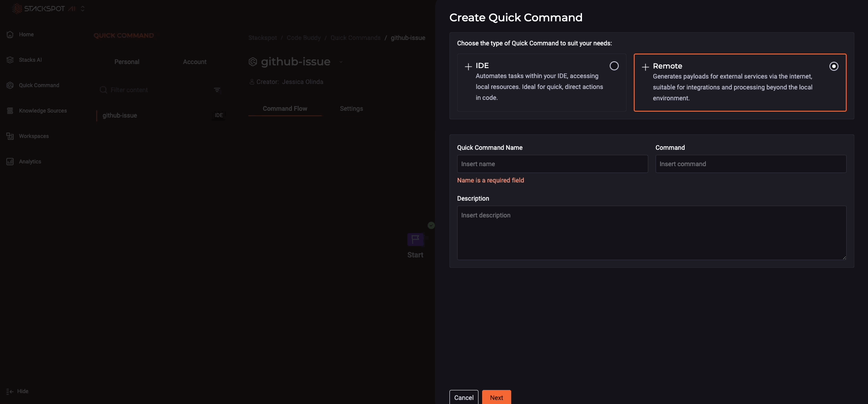Click the Next button

pyautogui.click(x=497, y=397)
